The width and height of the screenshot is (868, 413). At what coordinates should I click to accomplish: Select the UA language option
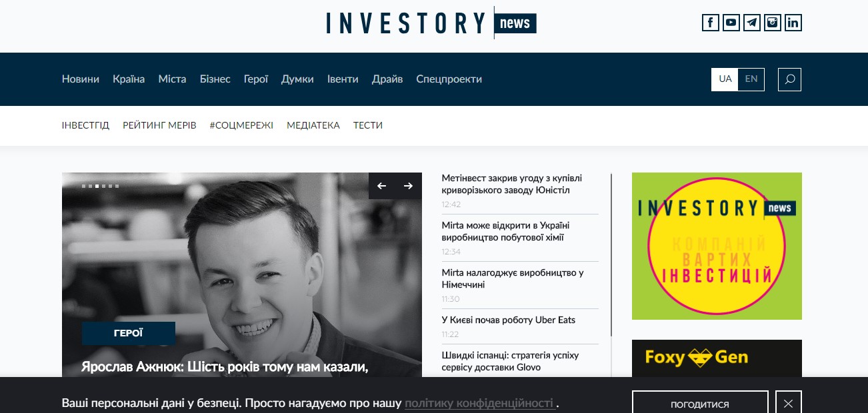(725, 79)
